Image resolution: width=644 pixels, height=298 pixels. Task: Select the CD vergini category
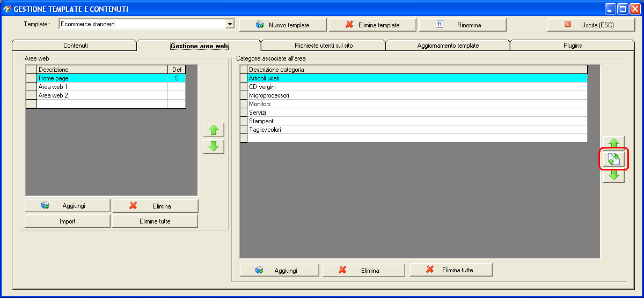click(x=413, y=87)
